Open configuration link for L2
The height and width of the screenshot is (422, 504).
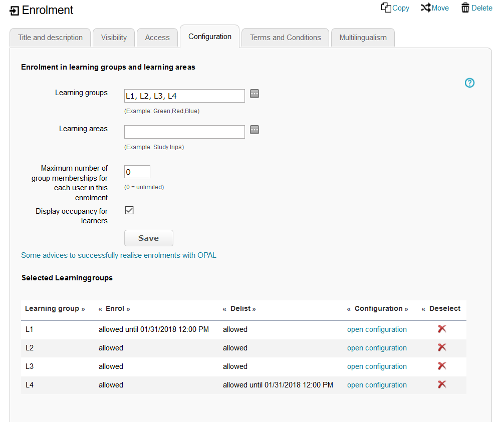point(377,348)
